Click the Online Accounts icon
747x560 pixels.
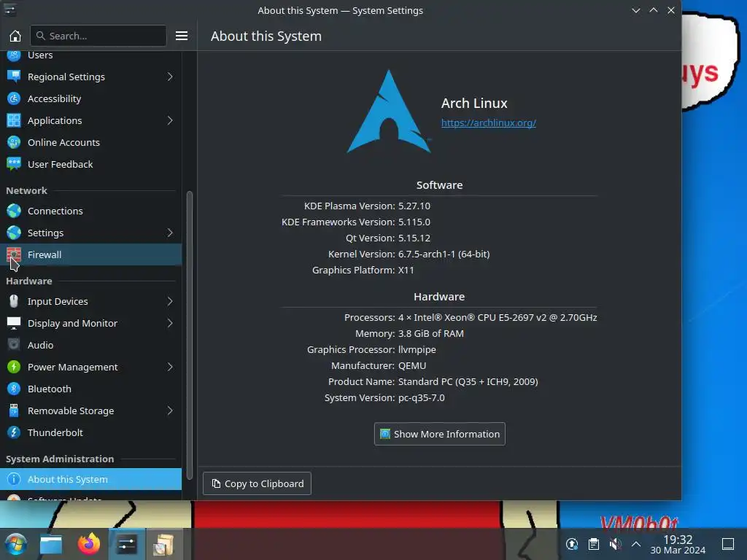click(14, 142)
